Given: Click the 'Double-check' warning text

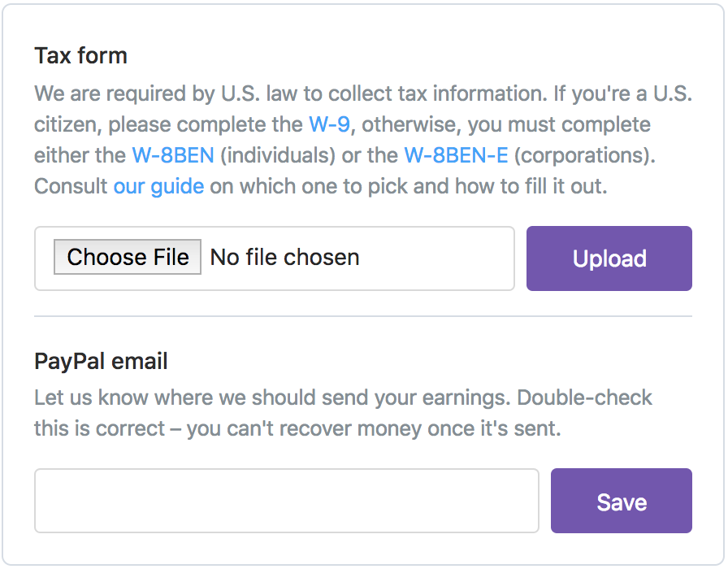Looking at the screenshot, I should point(585,398).
